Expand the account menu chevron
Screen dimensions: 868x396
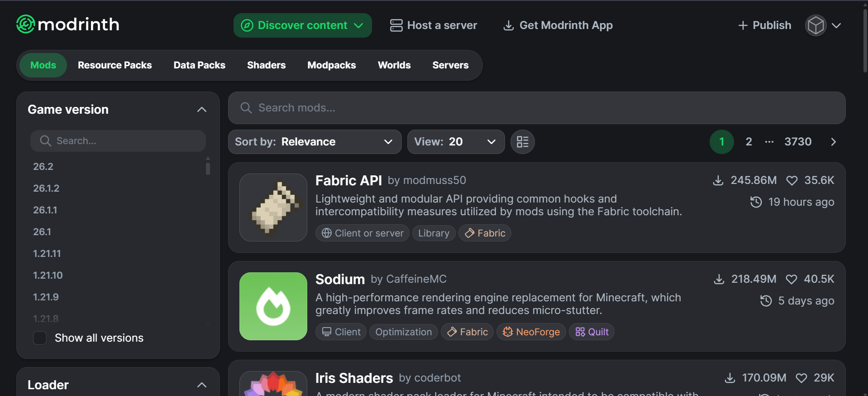(x=836, y=25)
